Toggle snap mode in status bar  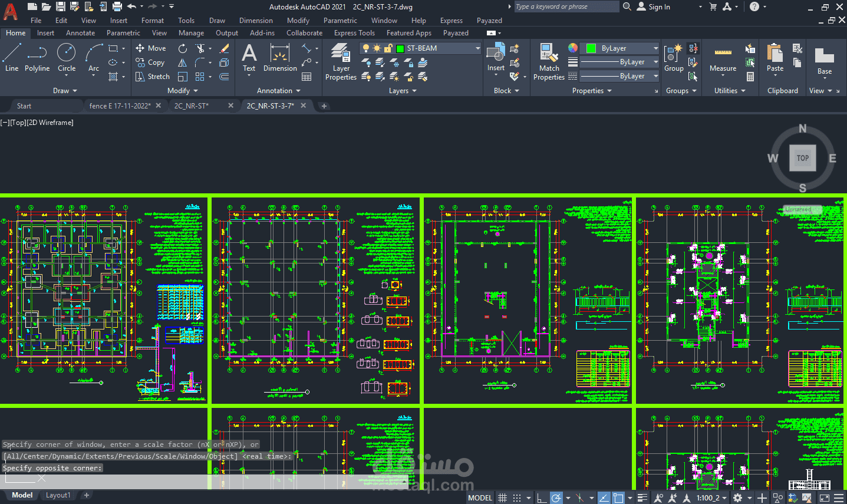pos(517,498)
